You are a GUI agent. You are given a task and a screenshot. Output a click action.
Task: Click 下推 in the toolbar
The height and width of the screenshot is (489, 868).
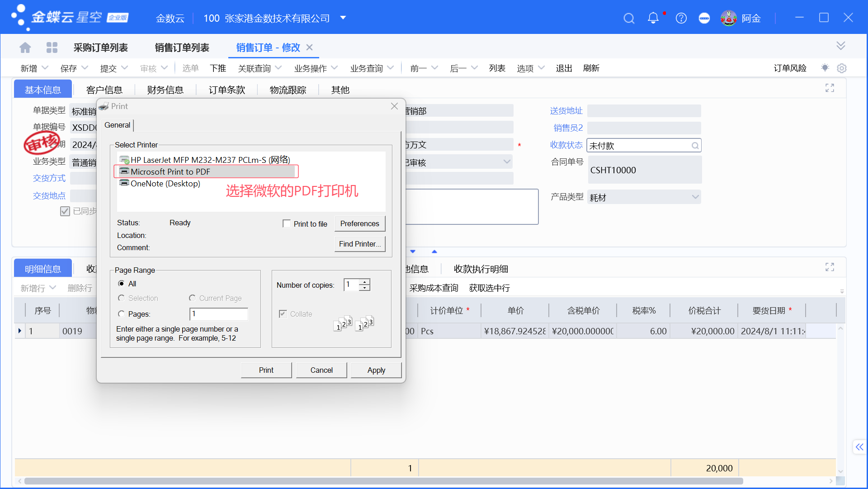pos(218,68)
